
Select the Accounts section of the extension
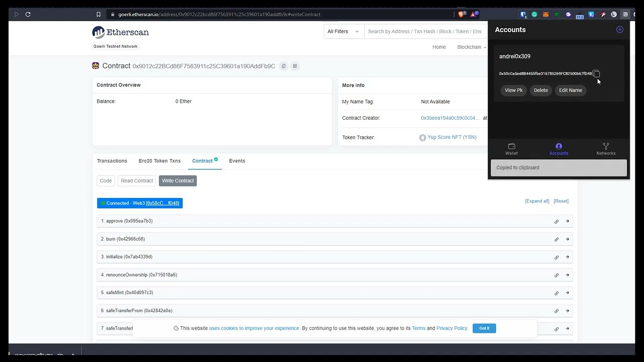558,149
